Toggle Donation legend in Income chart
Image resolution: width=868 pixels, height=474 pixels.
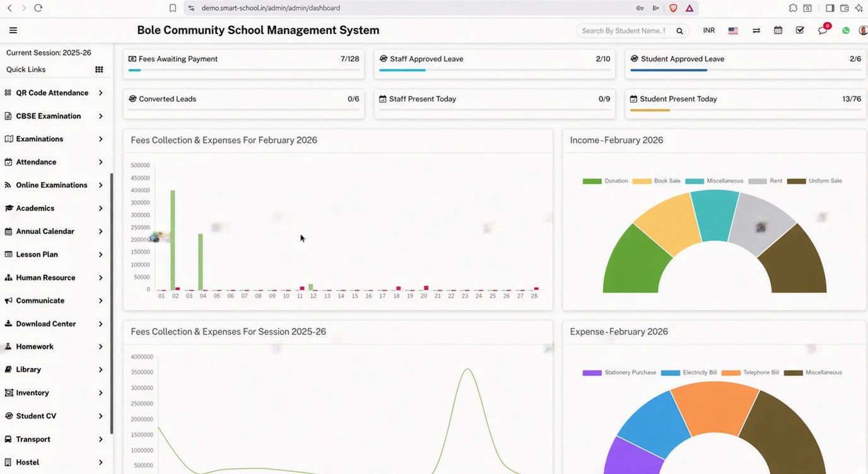click(x=605, y=181)
